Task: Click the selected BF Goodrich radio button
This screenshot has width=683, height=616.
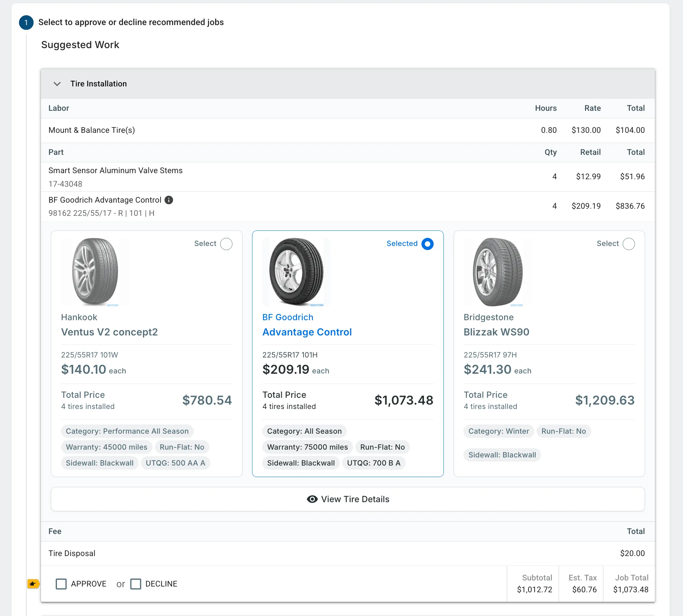Action: click(x=428, y=244)
